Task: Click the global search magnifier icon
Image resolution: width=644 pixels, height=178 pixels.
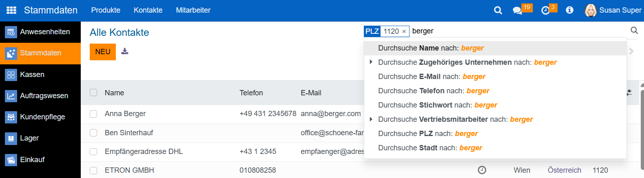Action: click(x=498, y=10)
